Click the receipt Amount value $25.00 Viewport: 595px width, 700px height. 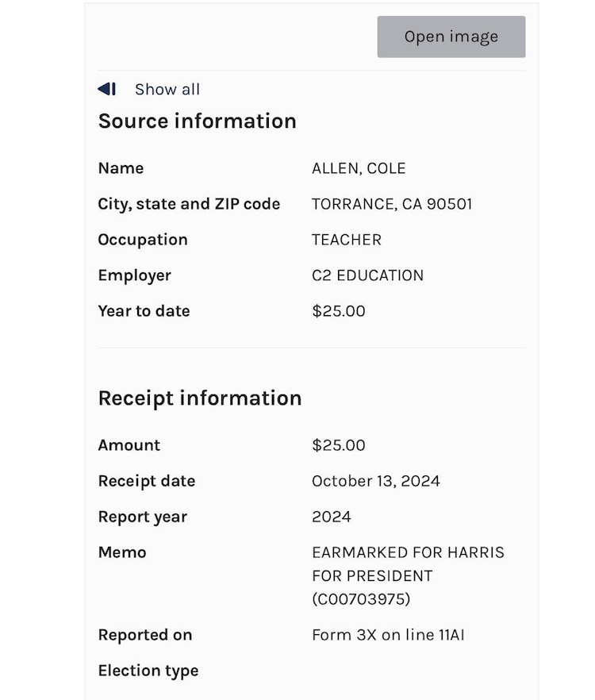pos(339,445)
